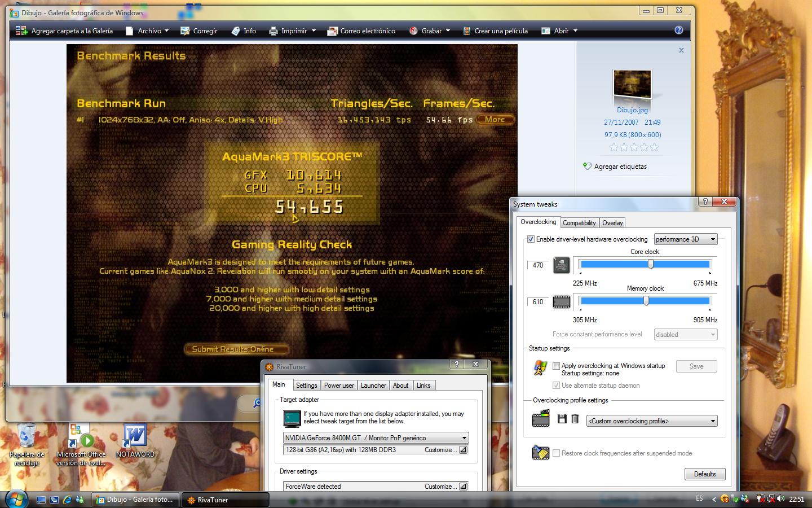Image resolution: width=812 pixels, height=508 pixels.
Task: Toggle Use alternate startup daemon checkbox
Action: click(557, 386)
